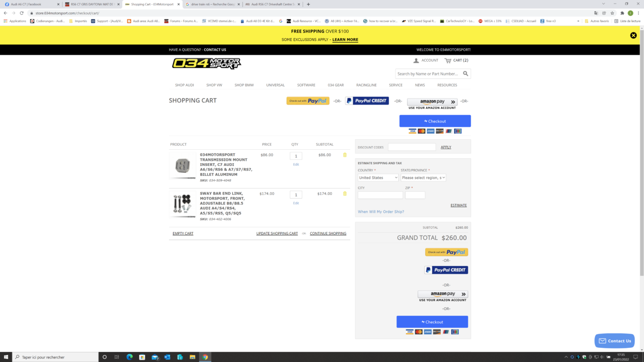Open the Country dropdown showing United States
The width and height of the screenshot is (644, 362).
click(x=377, y=177)
